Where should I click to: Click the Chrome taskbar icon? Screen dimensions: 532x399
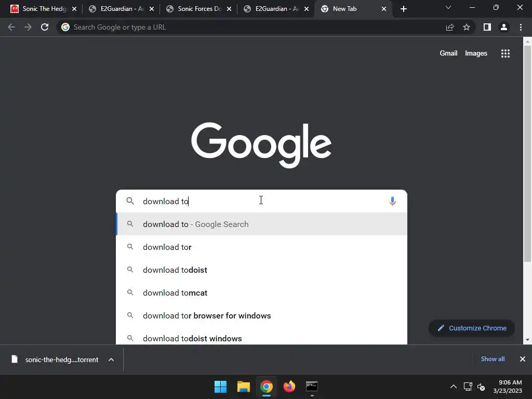pyautogui.click(x=267, y=387)
